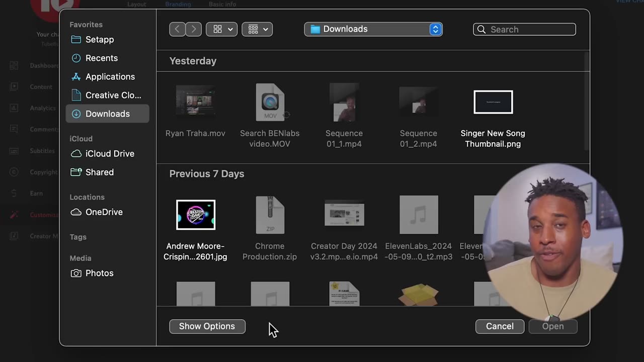Select the Search BENlabs video.MOV file icon
The height and width of the screenshot is (362, 644).
[x=270, y=102]
